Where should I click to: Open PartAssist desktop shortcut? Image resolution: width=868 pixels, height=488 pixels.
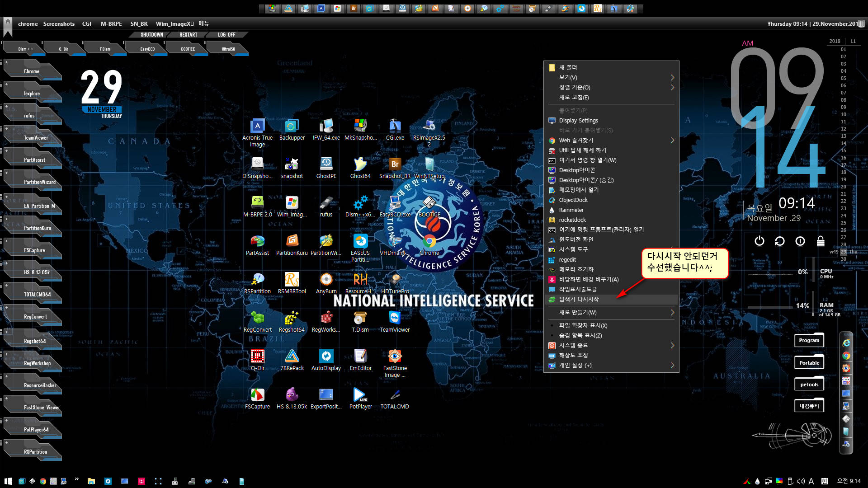click(257, 245)
